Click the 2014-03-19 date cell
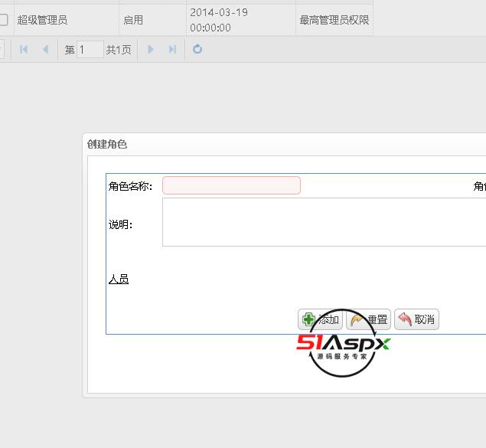 point(219,20)
